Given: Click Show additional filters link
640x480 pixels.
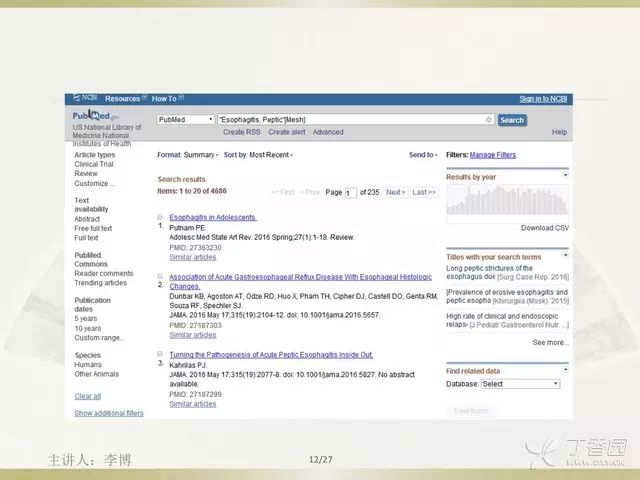Looking at the screenshot, I should pos(109,413).
